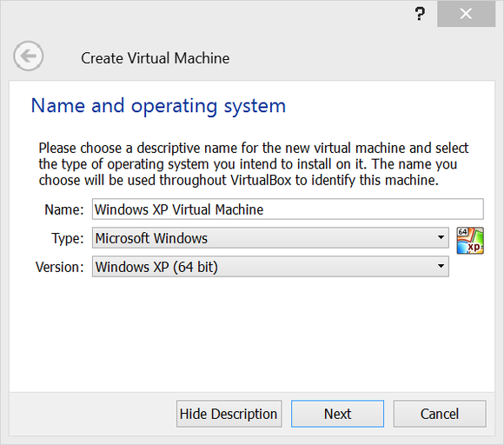The height and width of the screenshot is (445, 504).
Task: Open the help question mark
Action: 420,14
